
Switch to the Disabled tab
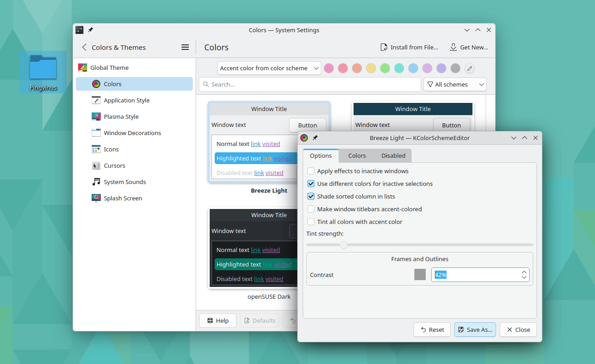(x=393, y=155)
